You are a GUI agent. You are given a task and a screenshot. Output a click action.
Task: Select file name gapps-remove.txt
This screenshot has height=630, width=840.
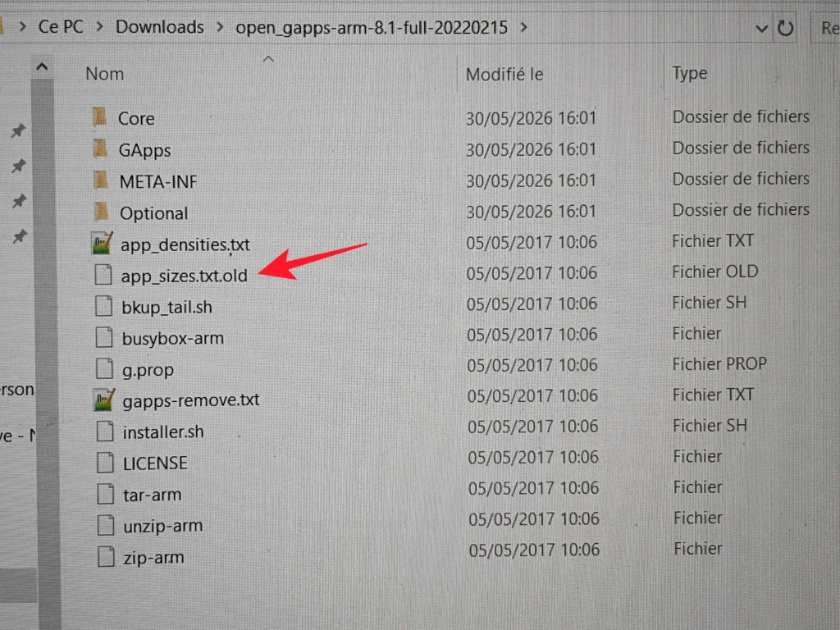[190, 400]
